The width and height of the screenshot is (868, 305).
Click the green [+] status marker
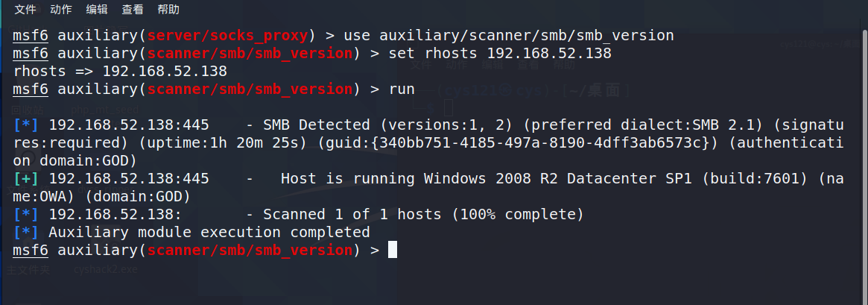pos(27,178)
